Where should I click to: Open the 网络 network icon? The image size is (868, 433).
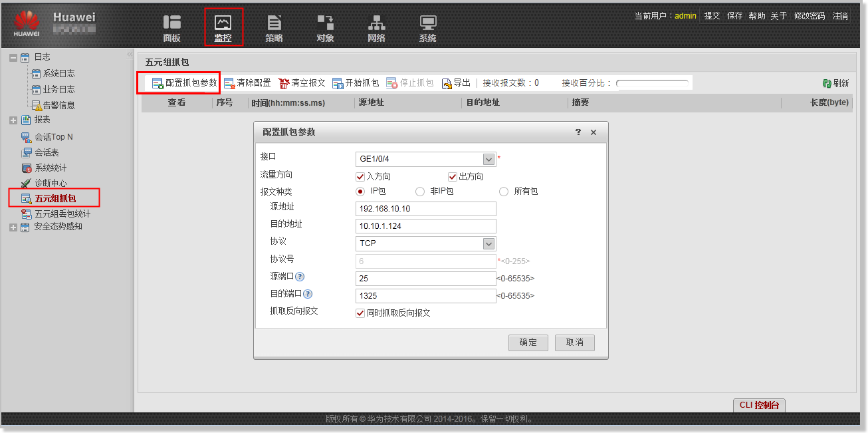376,23
